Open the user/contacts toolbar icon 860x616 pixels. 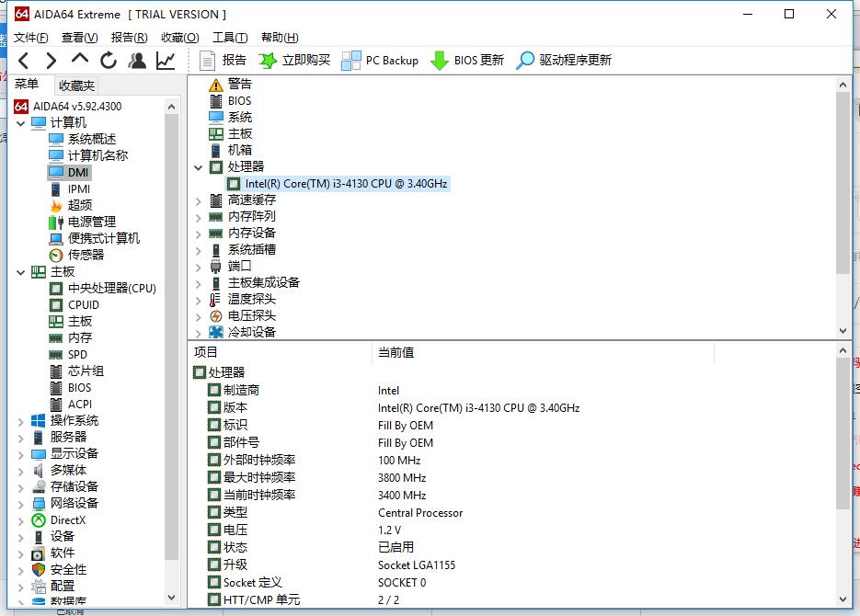pos(137,61)
